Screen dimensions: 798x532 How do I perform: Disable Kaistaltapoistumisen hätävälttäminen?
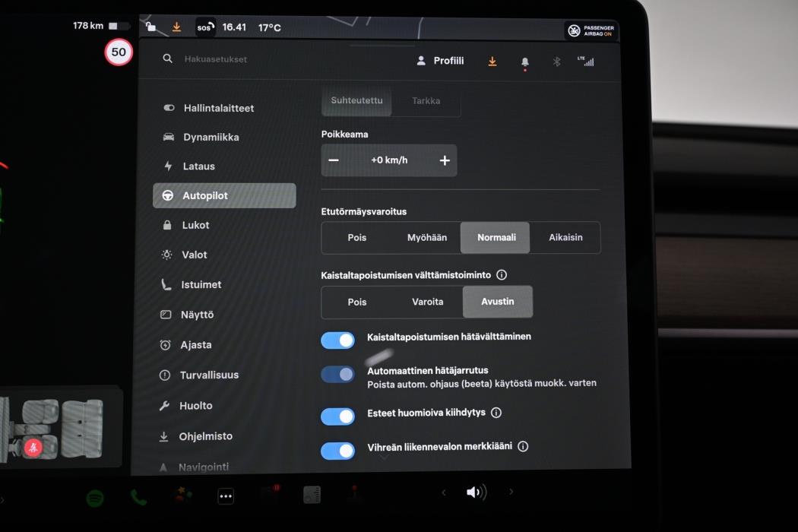(x=337, y=340)
